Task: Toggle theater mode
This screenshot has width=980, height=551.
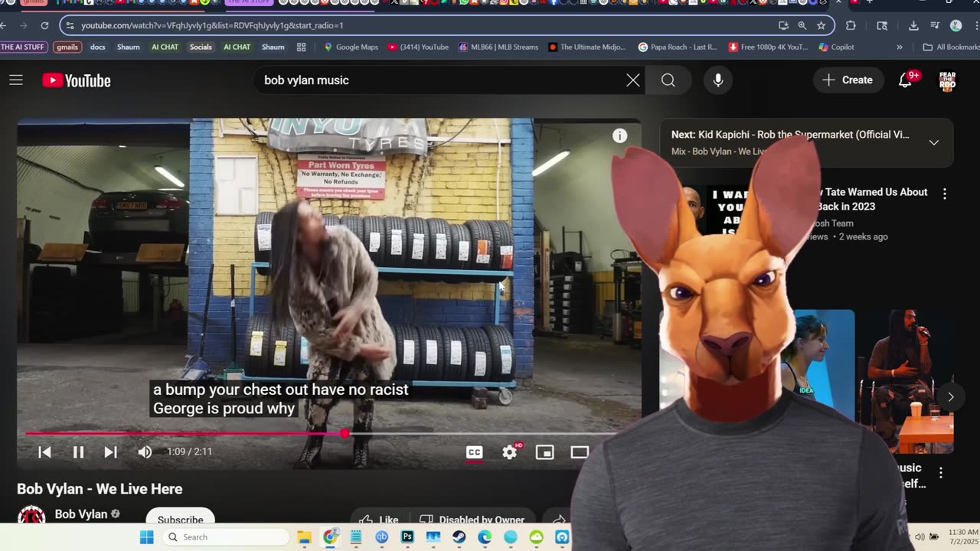Action: [x=580, y=452]
